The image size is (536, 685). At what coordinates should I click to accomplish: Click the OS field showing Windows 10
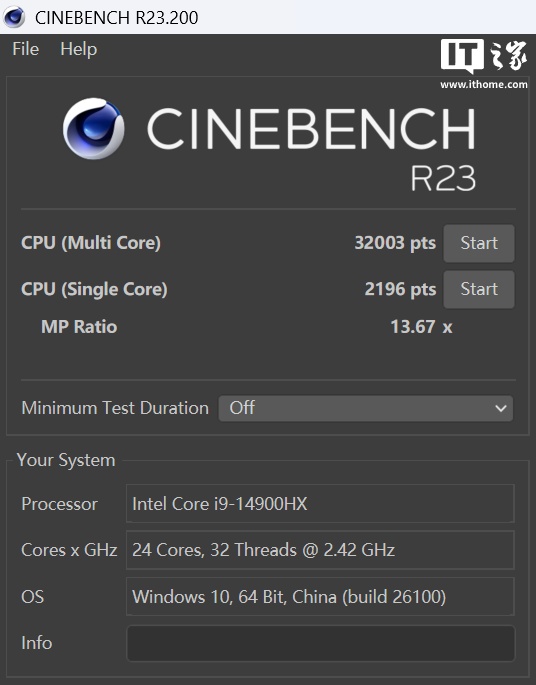[x=320, y=596]
